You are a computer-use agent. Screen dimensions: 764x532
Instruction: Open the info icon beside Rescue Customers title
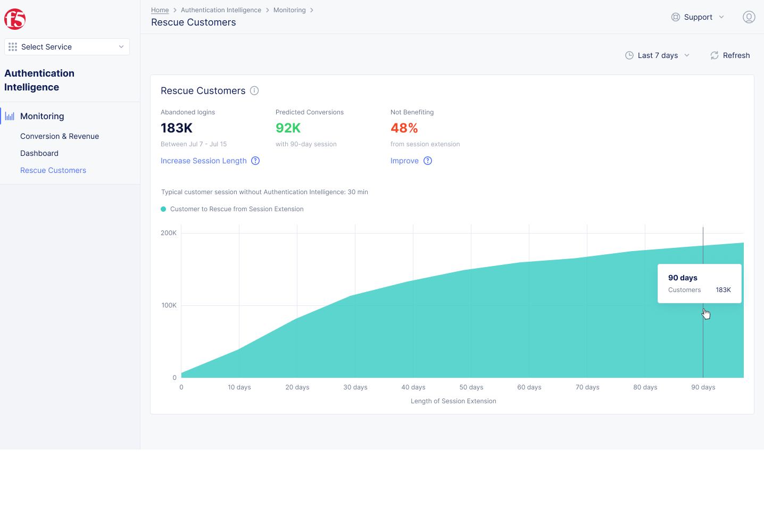click(x=254, y=90)
